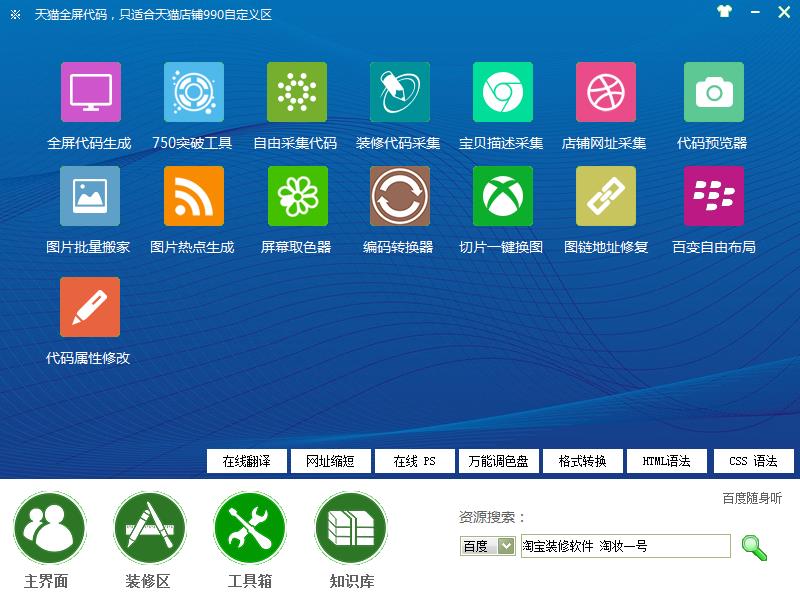The height and width of the screenshot is (598, 800).
Task: Open the 图片批量搬家 batch image mover
Action: point(90,198)
